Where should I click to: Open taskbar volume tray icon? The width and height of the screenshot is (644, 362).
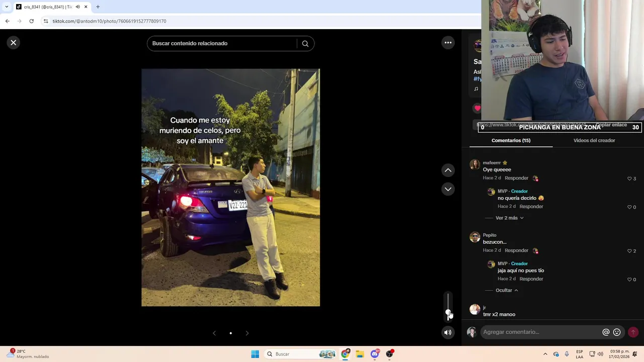(600, 354)
